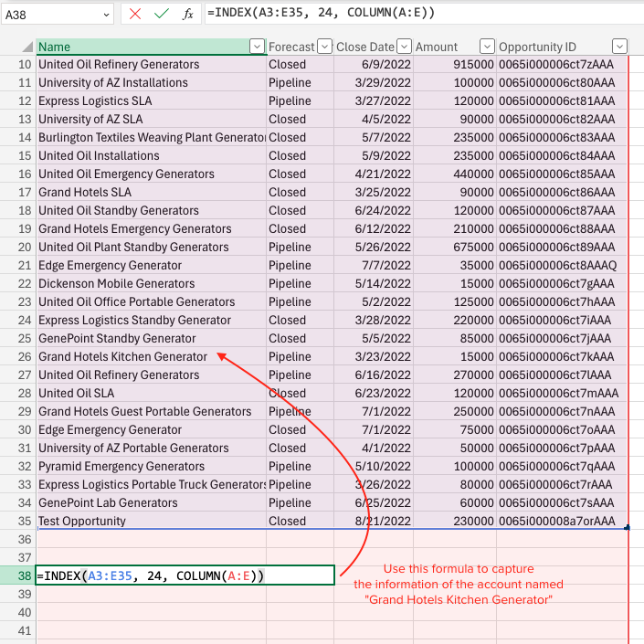This screenshot has height=644, width=644.
Task: Select cell Test Opportunity
Action: point(151,521)
